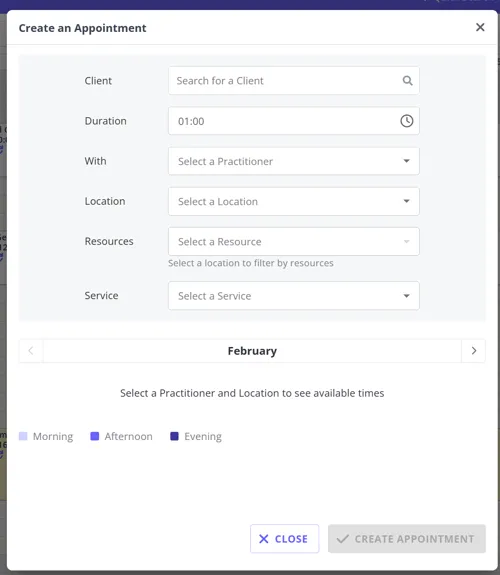The height and width of the screenshot is (575, 500).
Task: Go to previous month with left chevron
Action: coord(31,351)
